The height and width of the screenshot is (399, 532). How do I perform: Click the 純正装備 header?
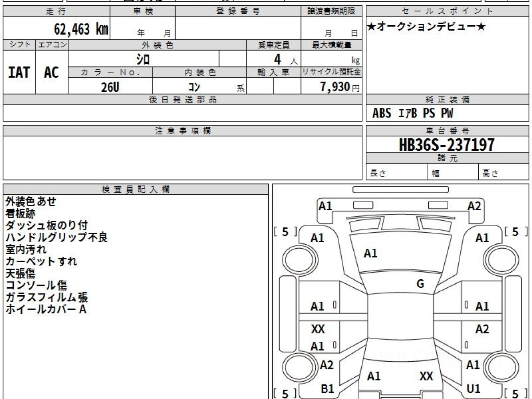point(447,100)
